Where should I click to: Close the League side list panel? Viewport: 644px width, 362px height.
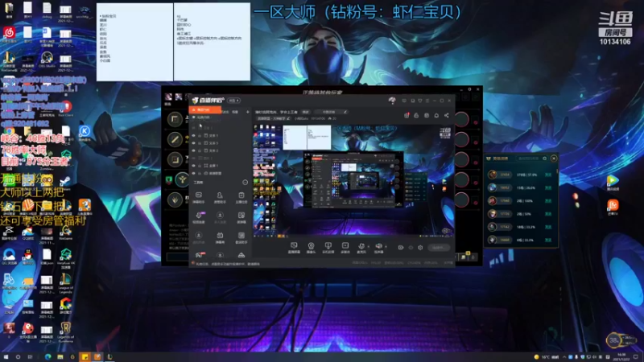(554, 158)
